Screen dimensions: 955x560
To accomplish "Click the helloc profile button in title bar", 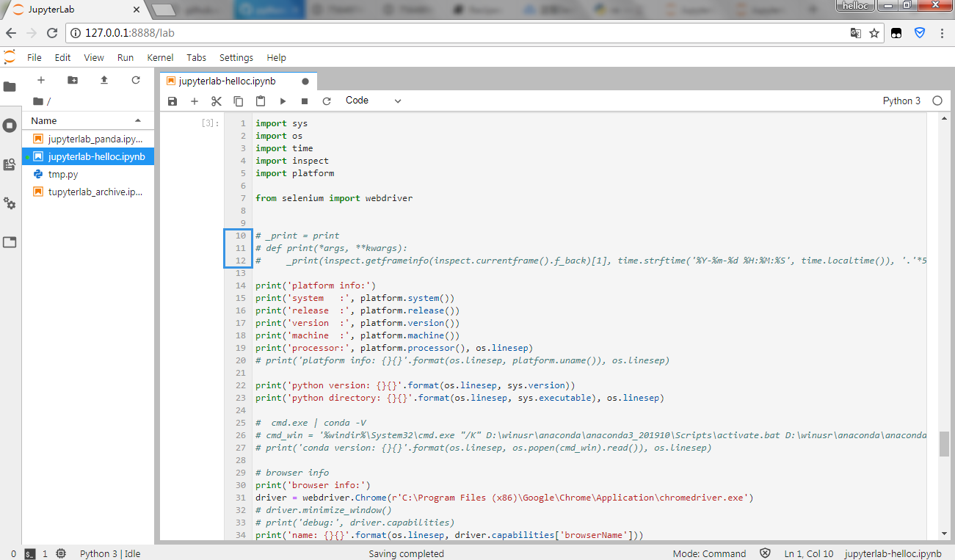I will [855, 5].
